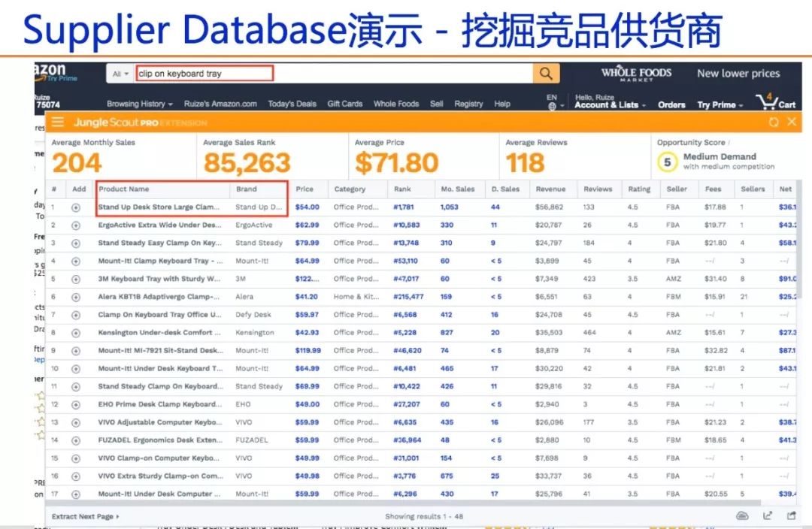The width and height of the screenshot is (812, 529).
Task: Open Ruize's Amazon.com link
Action: click(220, 104)
